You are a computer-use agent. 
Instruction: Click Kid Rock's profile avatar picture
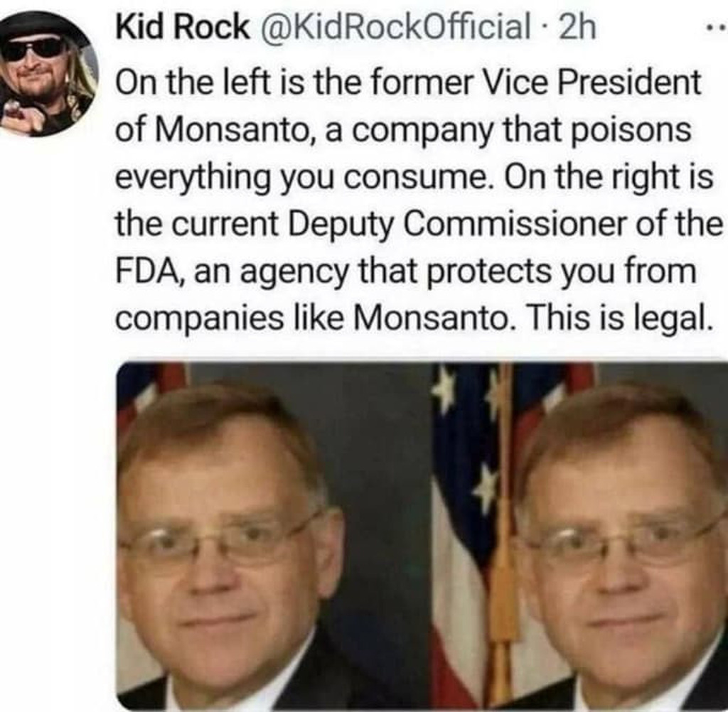click(x=48, y=72)
